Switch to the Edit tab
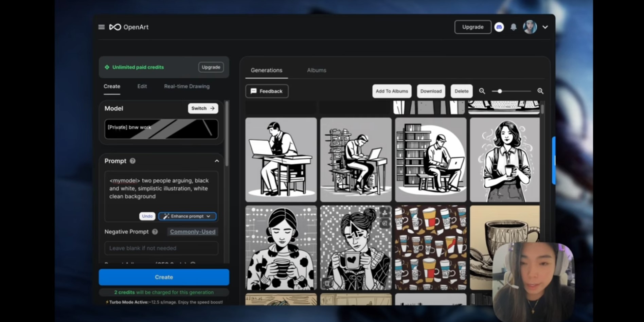The width and height of the screenshot is (644, 322). tap(142, 86)
